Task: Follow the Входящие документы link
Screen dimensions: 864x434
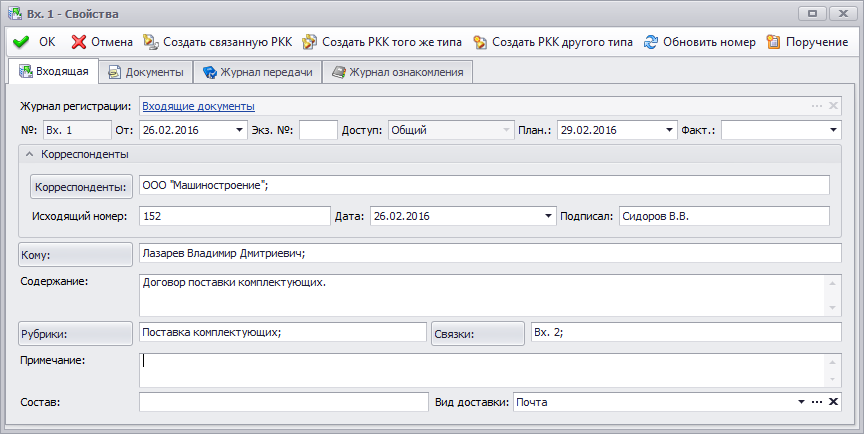Action: coord(198,106)
